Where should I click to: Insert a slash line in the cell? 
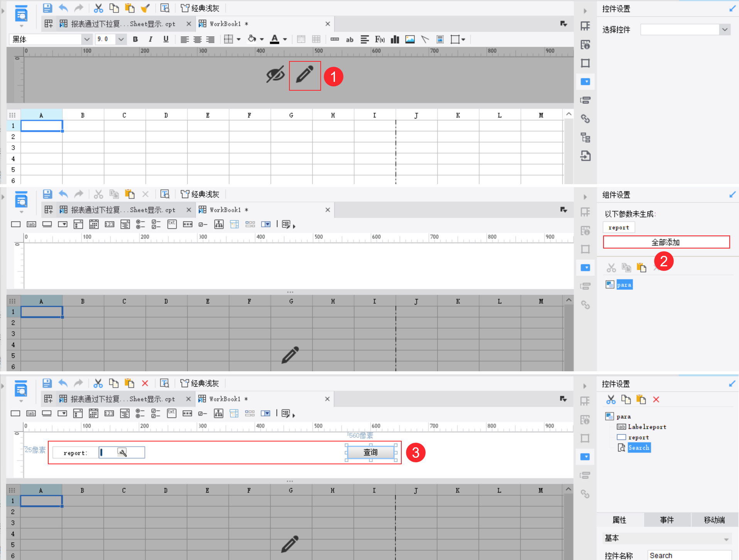pos(425,39)
